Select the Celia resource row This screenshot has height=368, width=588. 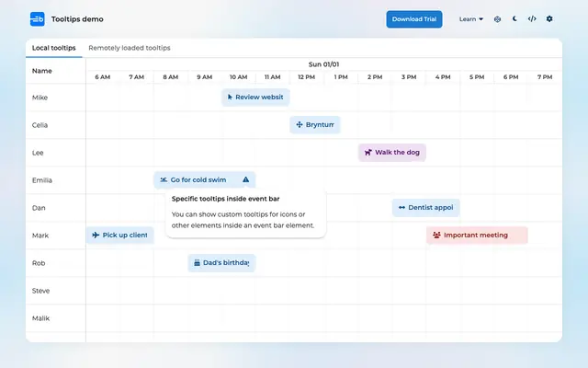tap(294, 125)
